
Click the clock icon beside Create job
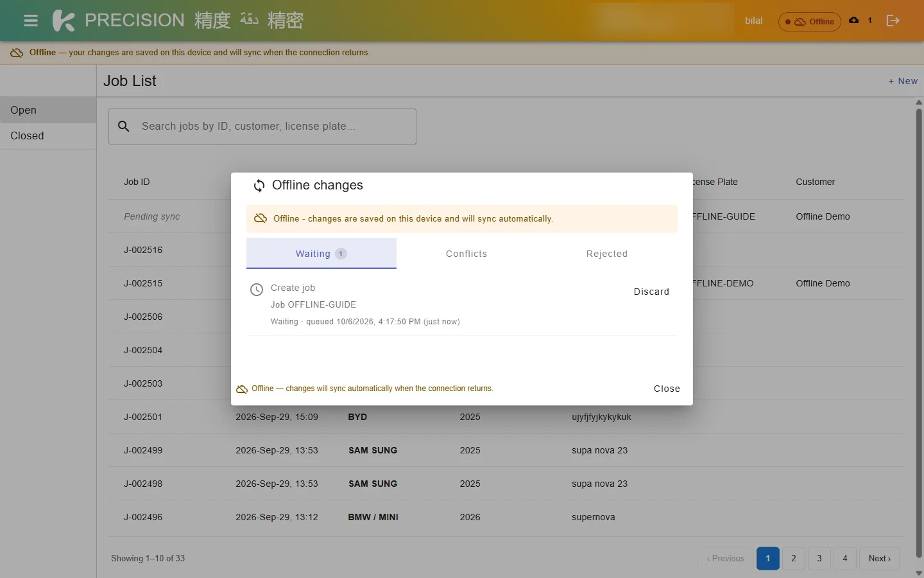point(257,290)
